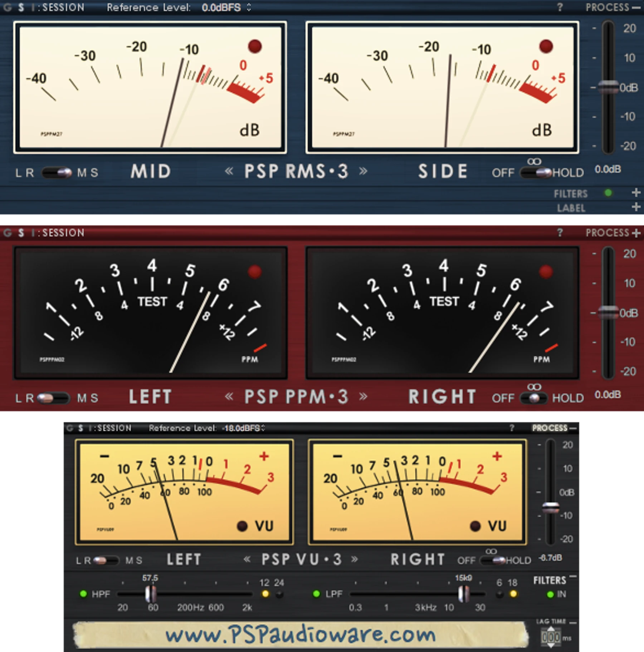Viewport: 644px width, 652px height.
Task: Click the MID meter display
Action: (x=150, y=87)
